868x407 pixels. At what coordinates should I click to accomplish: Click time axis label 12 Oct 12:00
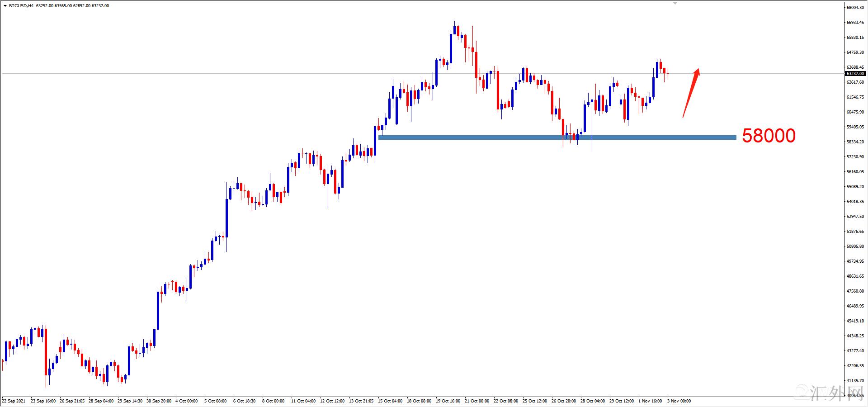pos(332,401)
